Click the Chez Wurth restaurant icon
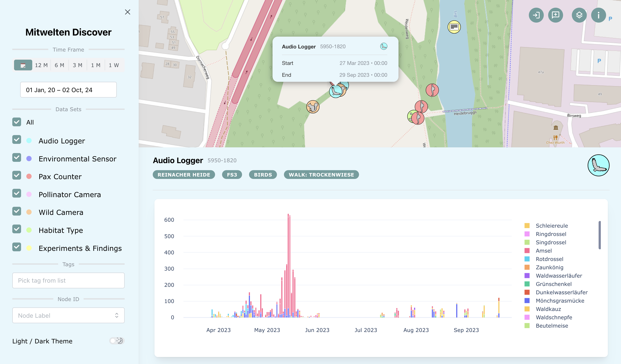The image size is (621, 364). (x=555, y=137)
